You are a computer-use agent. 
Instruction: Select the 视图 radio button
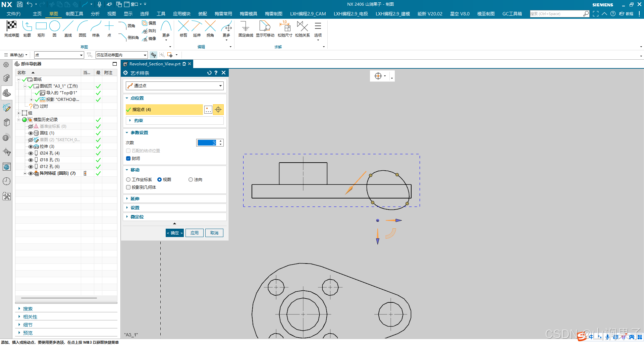(159, 180)
